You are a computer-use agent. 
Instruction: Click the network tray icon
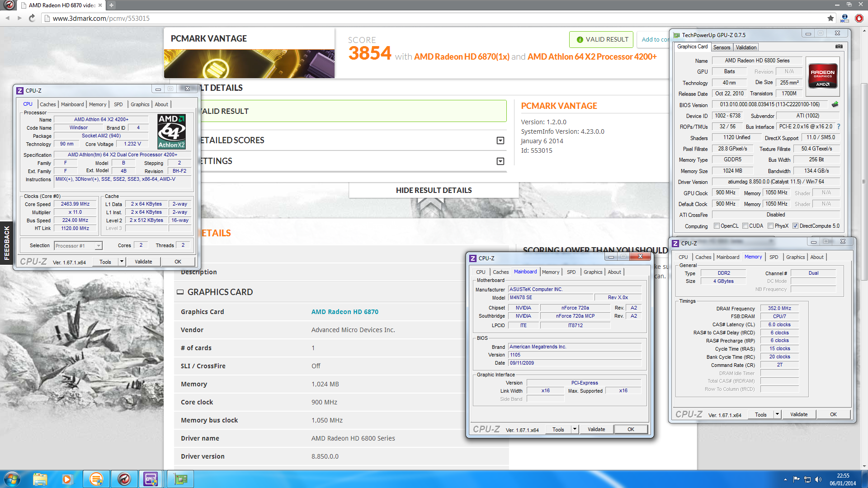tap(807, 479)
